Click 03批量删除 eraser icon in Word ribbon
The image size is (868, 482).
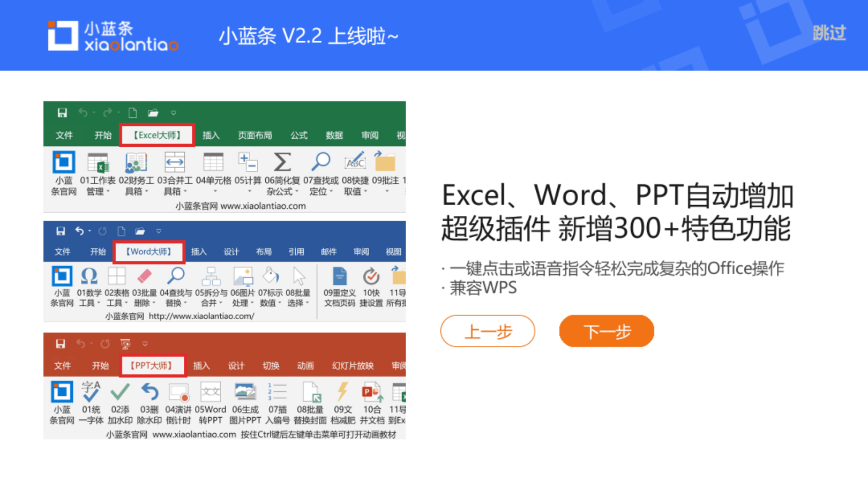tap(144, 276)
